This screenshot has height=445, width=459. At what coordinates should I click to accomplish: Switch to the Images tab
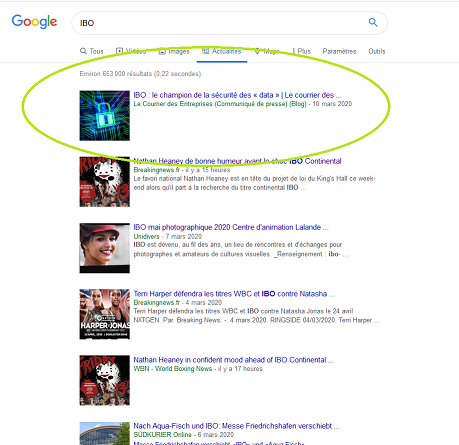[174, 51]
